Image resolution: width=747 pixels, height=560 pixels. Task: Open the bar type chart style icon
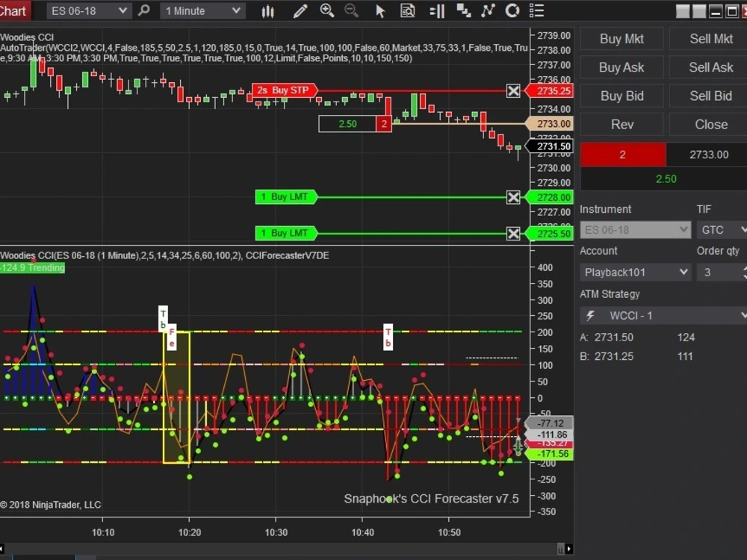pos(268,11)
